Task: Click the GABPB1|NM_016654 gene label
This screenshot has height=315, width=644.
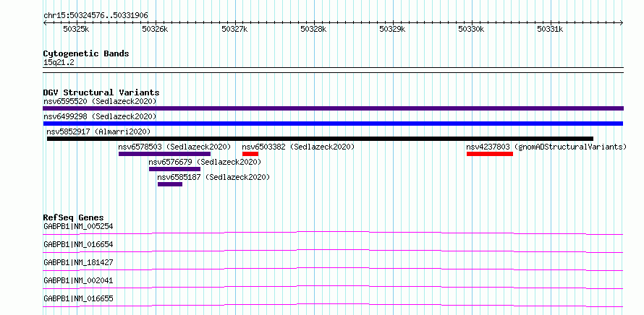Action: tap(78, 244)
